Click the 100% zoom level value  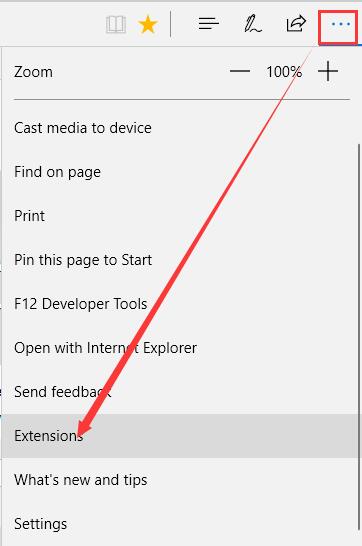coord(284,72)
